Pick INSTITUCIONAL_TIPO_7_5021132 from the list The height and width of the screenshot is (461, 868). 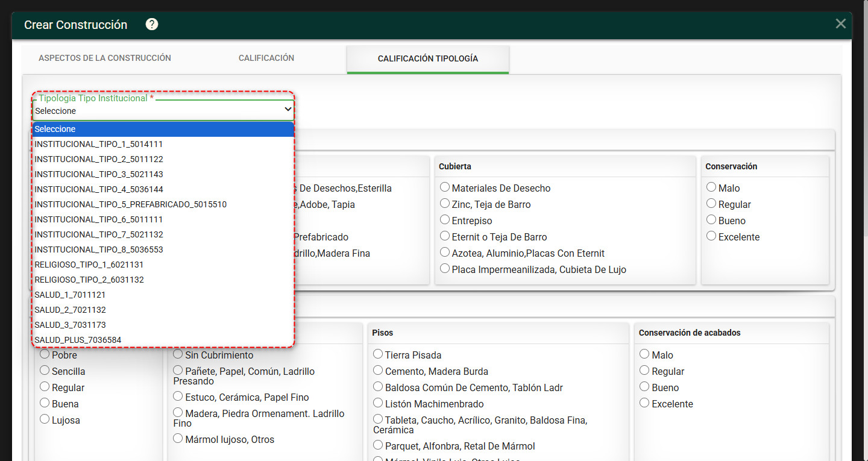click(163, 234)
